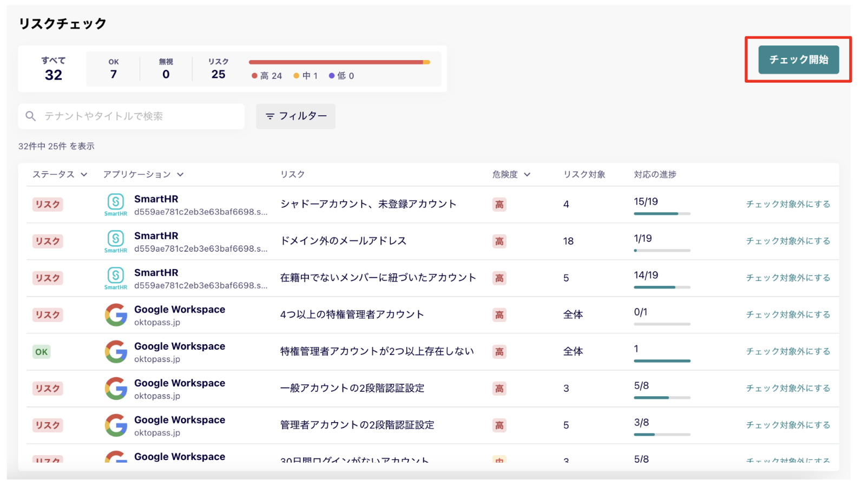This screenshot has width=868, height=486.
Task: Click 高 severity badge in 4つ以上の特権管理者アカウント row
Action: tap(499, 315)
